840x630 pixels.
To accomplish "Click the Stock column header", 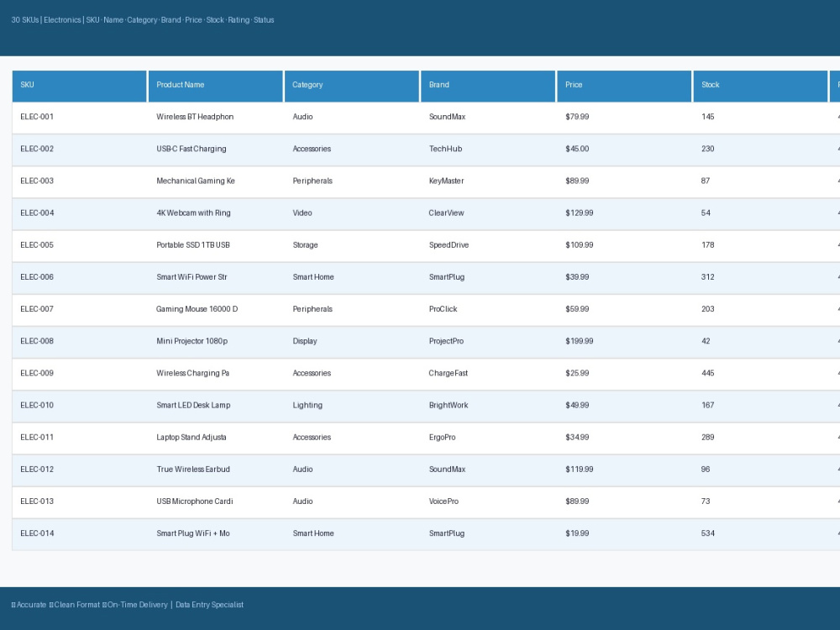I will click(760, 86).
